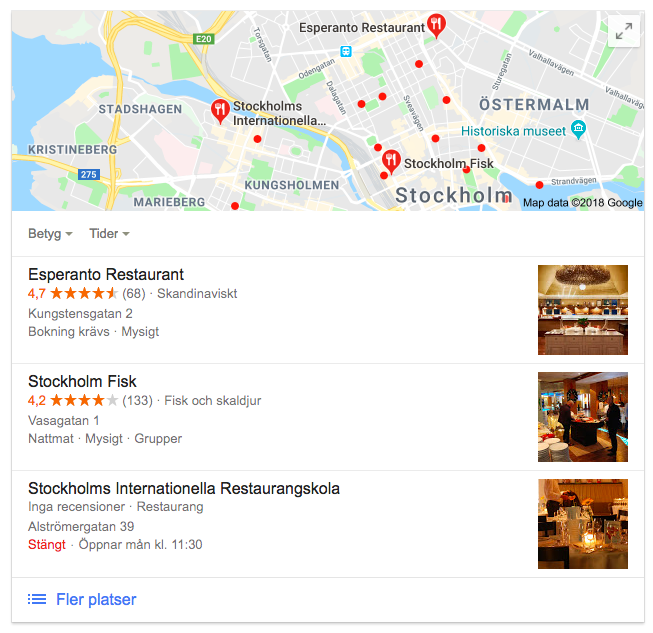Click the list icon beside Fler platser
Screen dimensions: 653x633
click(x=37, y=599)
